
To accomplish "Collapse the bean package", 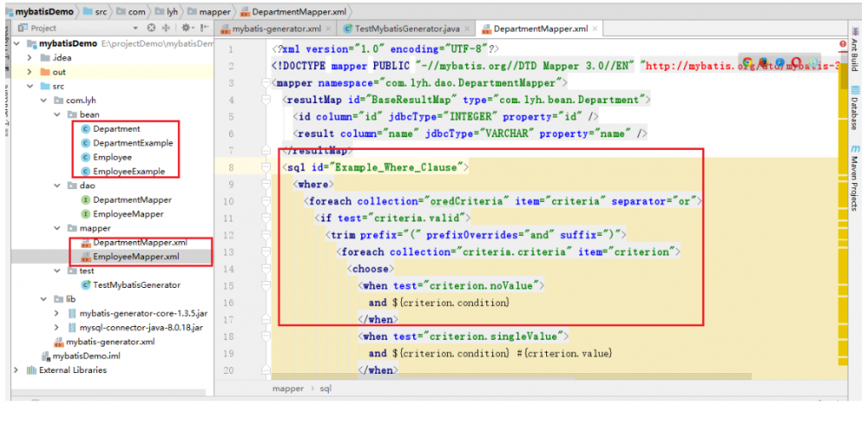I will click(x=56, y=114).
